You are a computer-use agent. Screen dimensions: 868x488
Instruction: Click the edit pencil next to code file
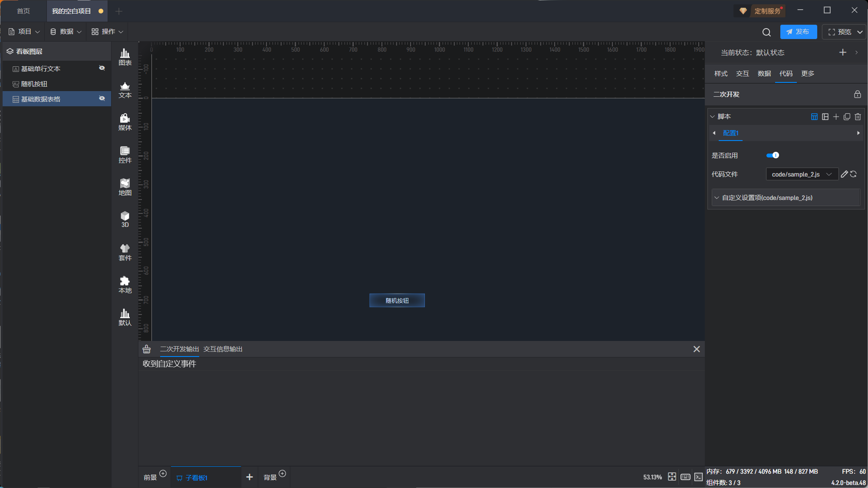pos(844,174)
